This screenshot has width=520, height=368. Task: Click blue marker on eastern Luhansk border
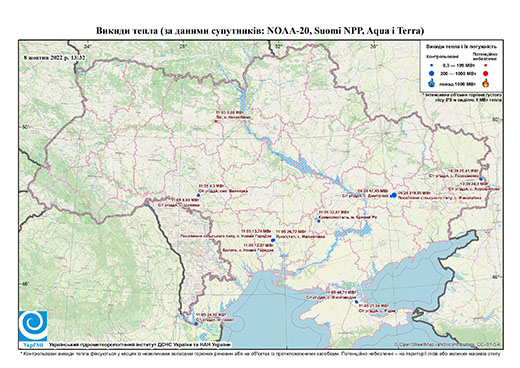pos(481,179)
